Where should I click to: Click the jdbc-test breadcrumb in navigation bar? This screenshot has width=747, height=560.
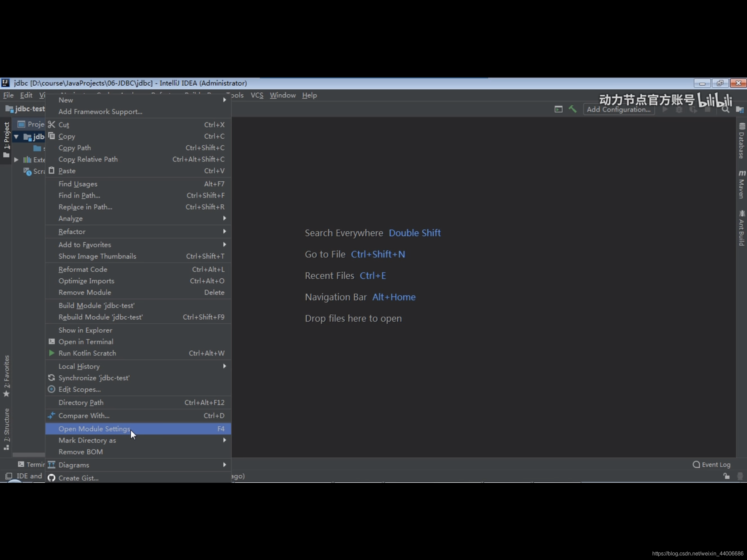point(25,109)
